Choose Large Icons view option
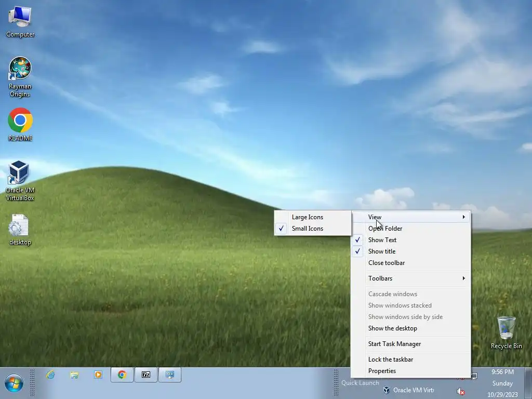The width and height of the screenshot is (532, 399). pos(313,217)
